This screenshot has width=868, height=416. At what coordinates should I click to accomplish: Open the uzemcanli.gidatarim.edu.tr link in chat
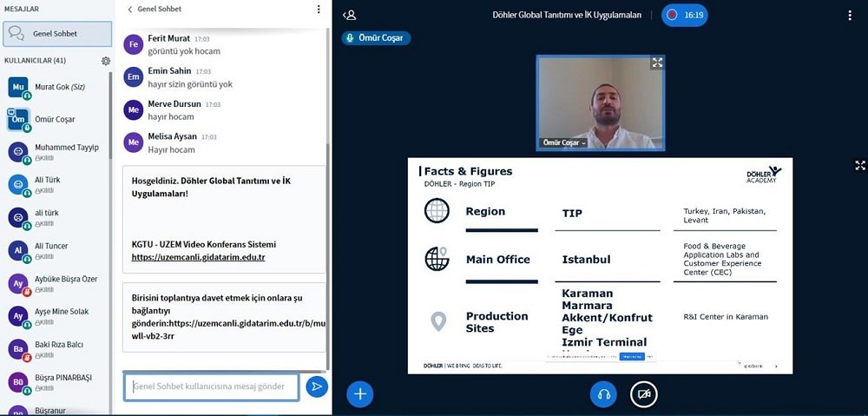(x=198, y=257)
